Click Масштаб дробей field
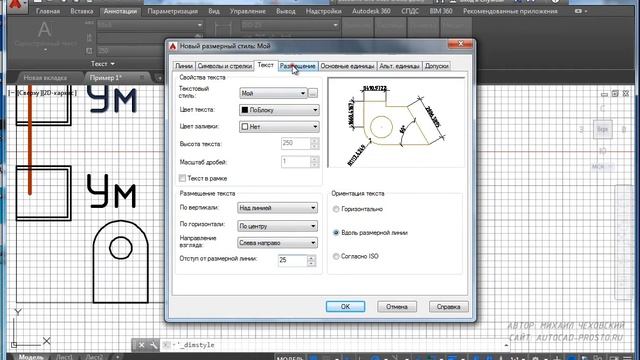 point(296,162)
